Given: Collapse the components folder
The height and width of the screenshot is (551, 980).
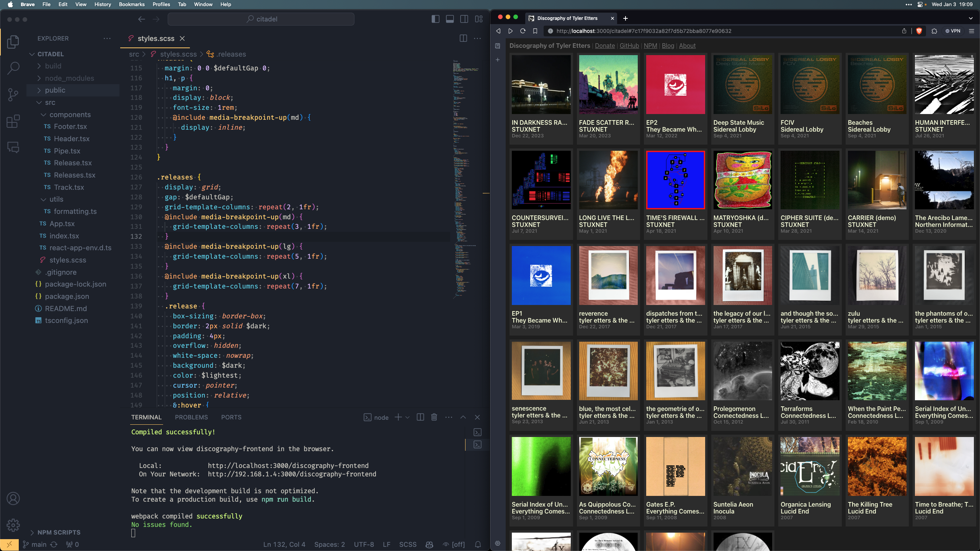Looking at the screenshot, I should coord(70,115).
